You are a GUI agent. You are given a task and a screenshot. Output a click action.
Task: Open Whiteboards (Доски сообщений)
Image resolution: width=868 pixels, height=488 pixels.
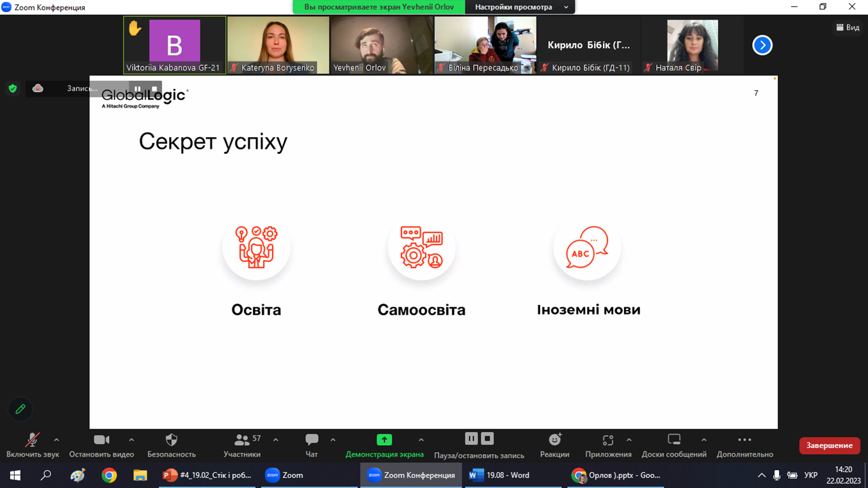673,441
